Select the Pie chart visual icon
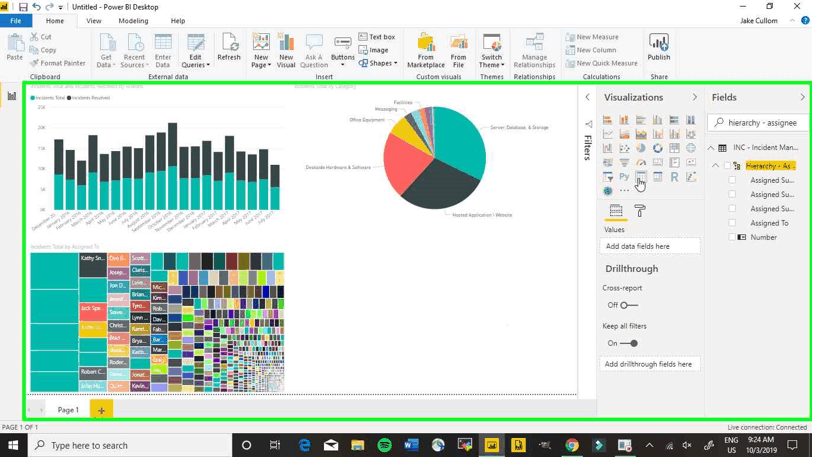The height and width of the screenshot is (459, 814). pyautogui.click(x=641, y=148)
